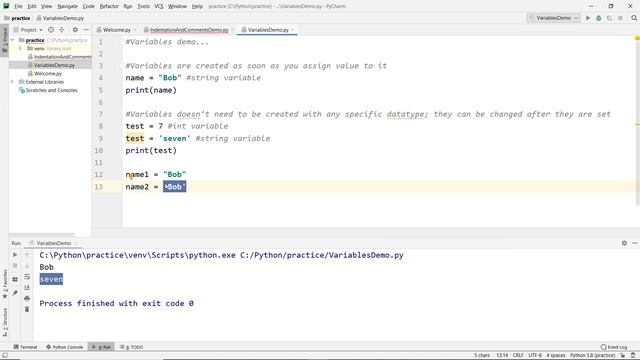Open the Code menu
The height and width of the screenshot is (360, 640).
point(89,6)
